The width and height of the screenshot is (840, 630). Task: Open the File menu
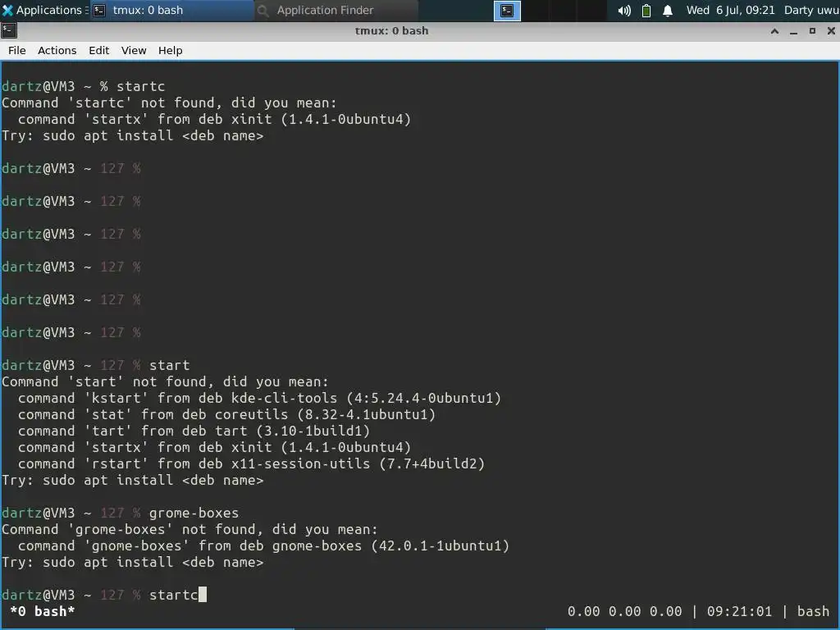pyautogui.click(x=16, y=50)
